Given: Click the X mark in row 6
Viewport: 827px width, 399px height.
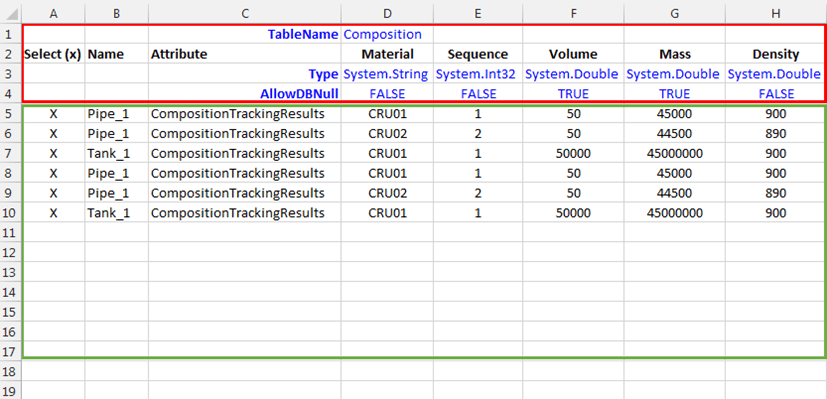Looking at the screenshot, I should 53,134.
